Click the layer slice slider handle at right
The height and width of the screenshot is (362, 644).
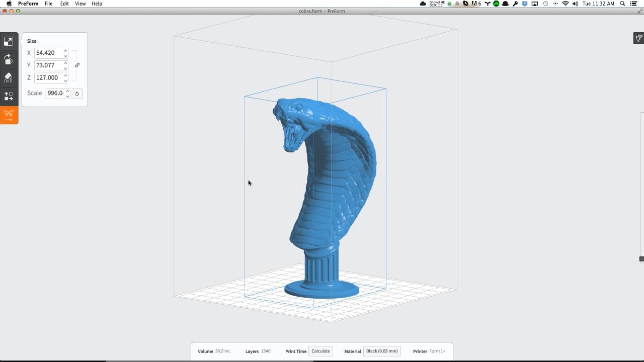pos(641,259)
